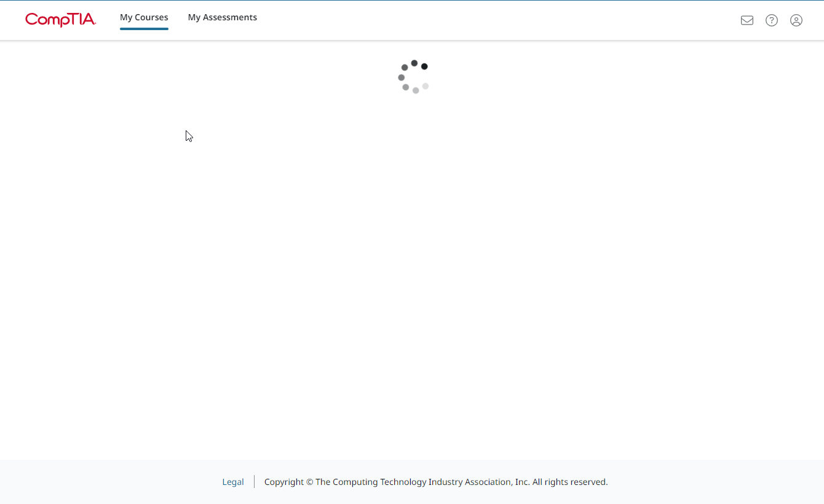Open the user profile account icon
Viewport: 824px width, 504px height.
pyautogui.click(x=796, y=20)
